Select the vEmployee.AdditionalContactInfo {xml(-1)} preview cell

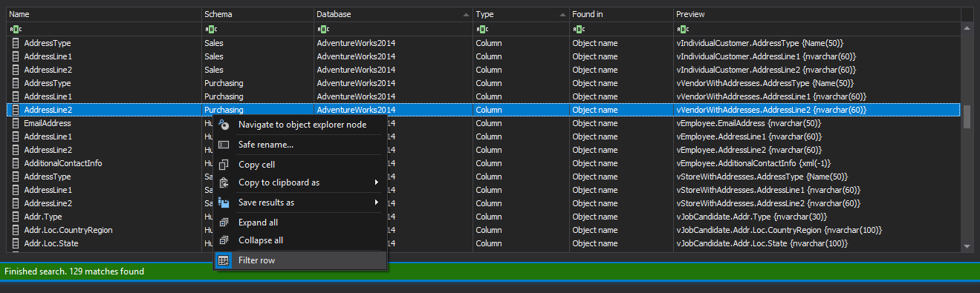pyautogui.click(x=817, y=163)
